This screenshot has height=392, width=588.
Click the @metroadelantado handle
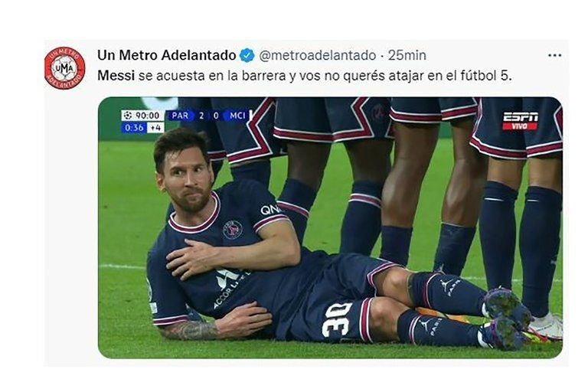[317, 56]
